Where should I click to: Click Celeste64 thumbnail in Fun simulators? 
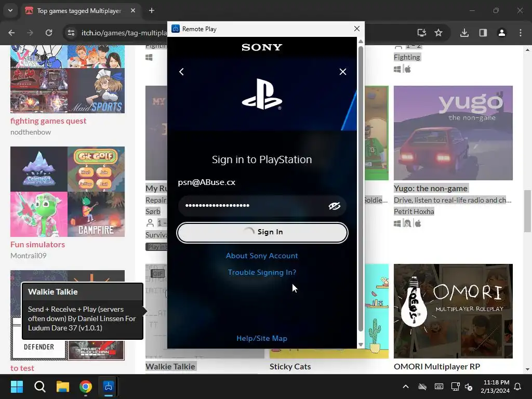click(x=38, y=169)
